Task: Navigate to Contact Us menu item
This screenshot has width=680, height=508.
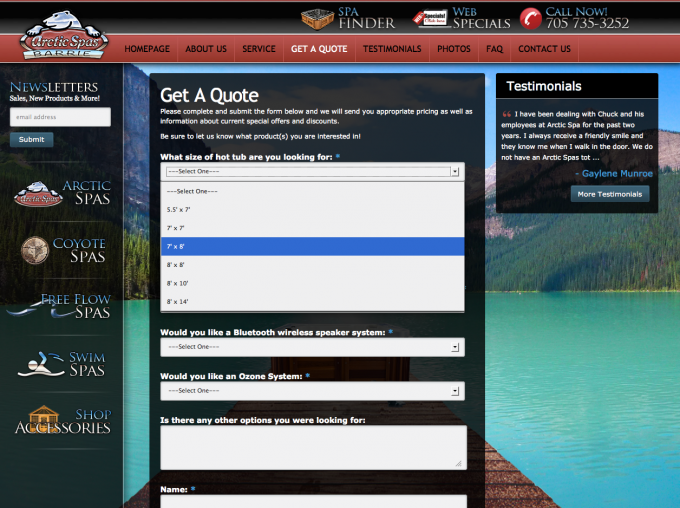Action: [x=544, y=49]
